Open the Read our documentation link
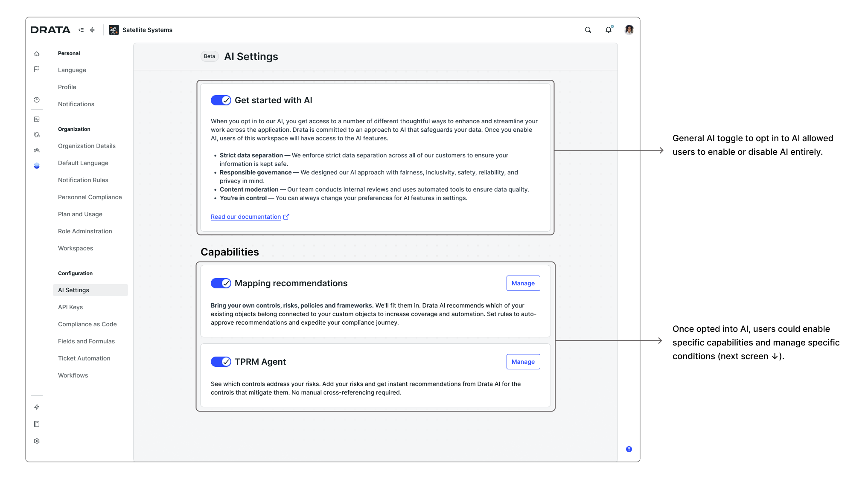Viewport: 868px width, 479px height. tap(246, 217)
